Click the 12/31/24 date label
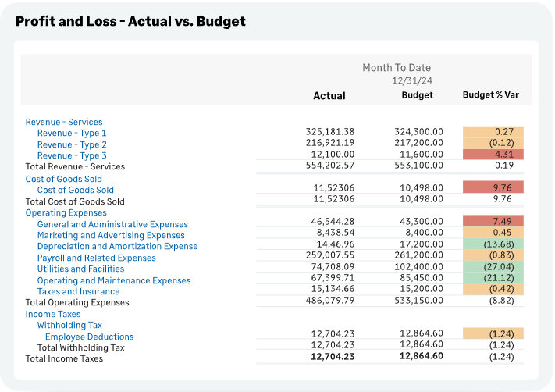555x392 pixels. (411, 80)
